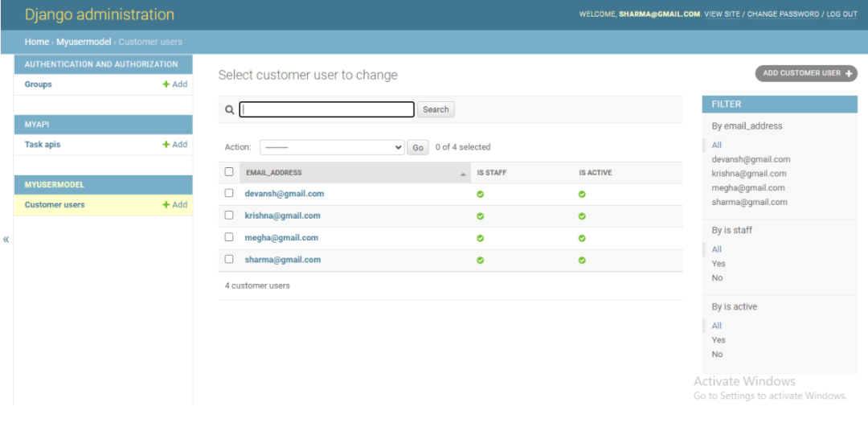Screen dimensions: 868x423
Task: Sort by the Is Staff column header
Action: click(x=492, y=173)
